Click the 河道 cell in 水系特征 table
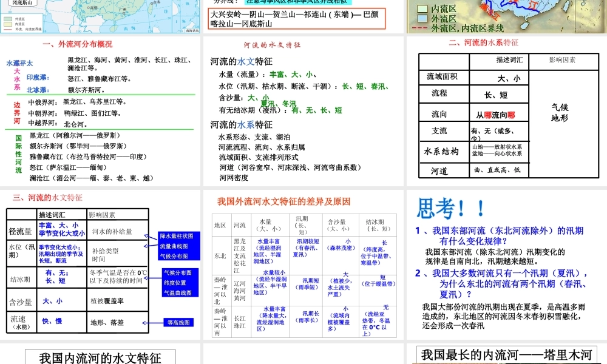Screen dimensions: 607x364 [444, 170]
